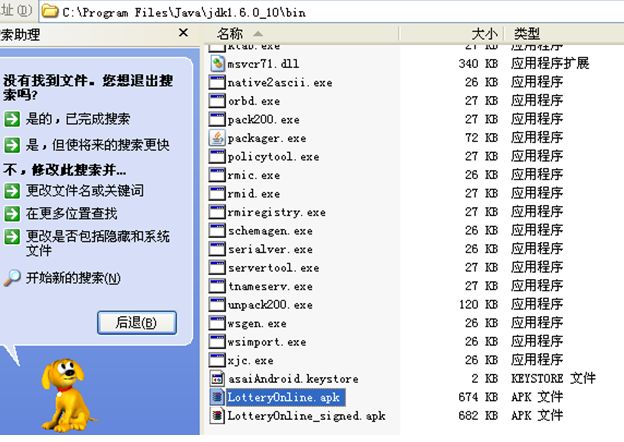
Task: Click the 682 KB size cell
Action: pos(478,415)
